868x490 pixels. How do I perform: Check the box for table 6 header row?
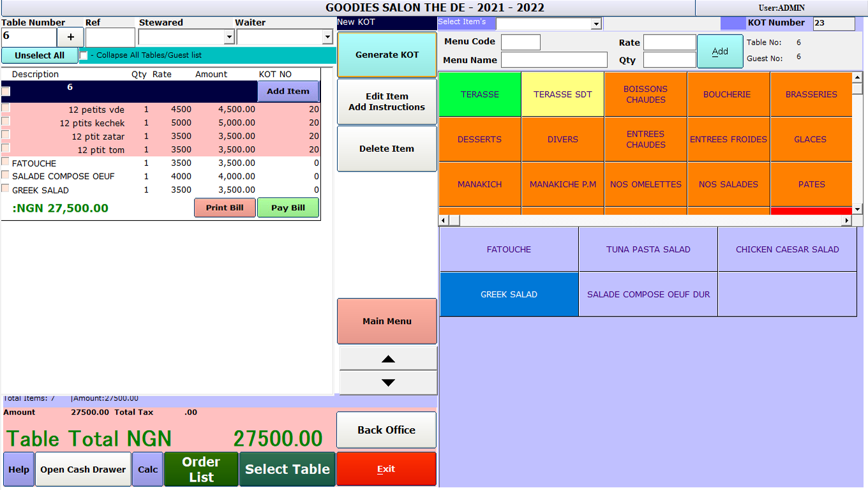[x=6, y=91]
